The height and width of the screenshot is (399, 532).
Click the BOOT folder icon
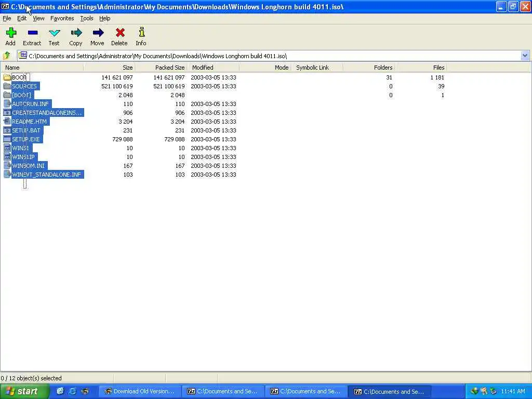(7, 77)
